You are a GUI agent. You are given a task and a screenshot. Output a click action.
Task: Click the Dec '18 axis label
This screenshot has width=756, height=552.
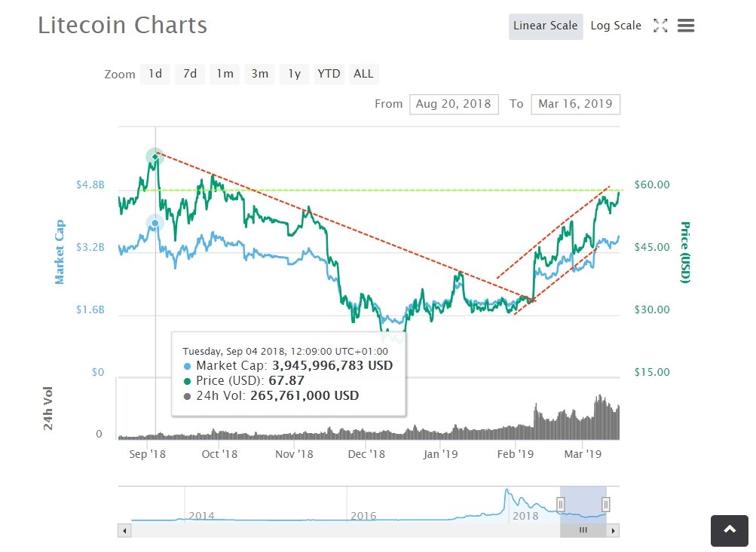366,454
